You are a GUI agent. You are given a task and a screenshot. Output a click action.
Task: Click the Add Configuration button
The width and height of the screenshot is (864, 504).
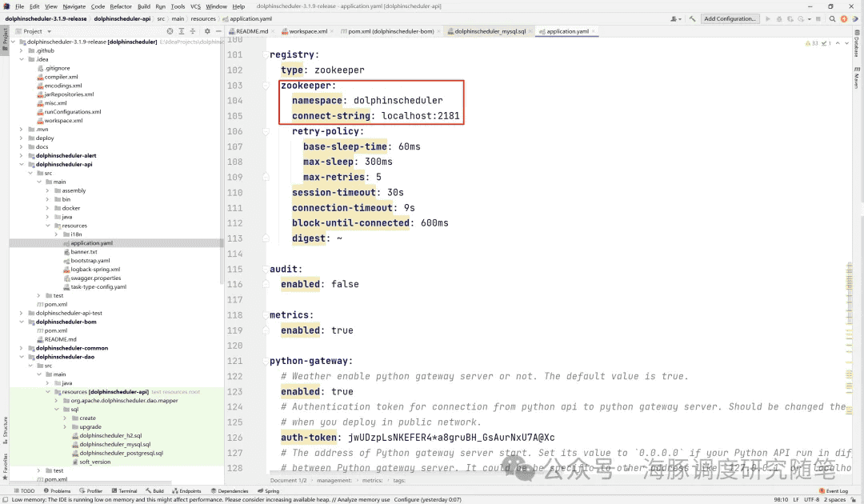pyautogui.click(x=730, y=18)
